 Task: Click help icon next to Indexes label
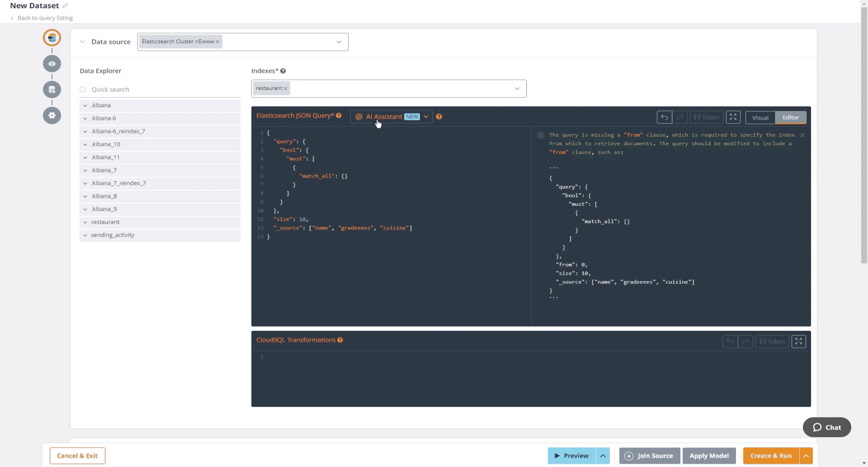283,71
